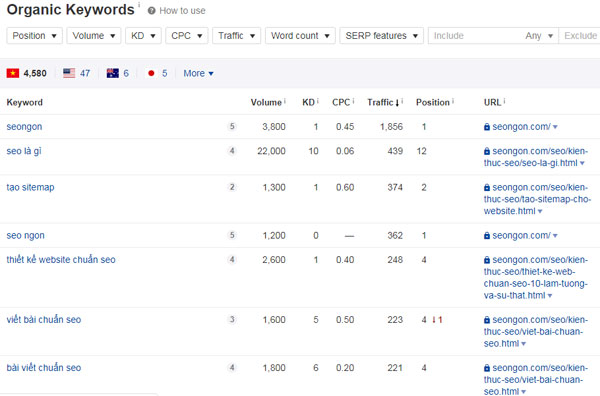The height and width of the screenshot is (396, 600).
Task: Sort by the KD column header
Action: point(308,102)
